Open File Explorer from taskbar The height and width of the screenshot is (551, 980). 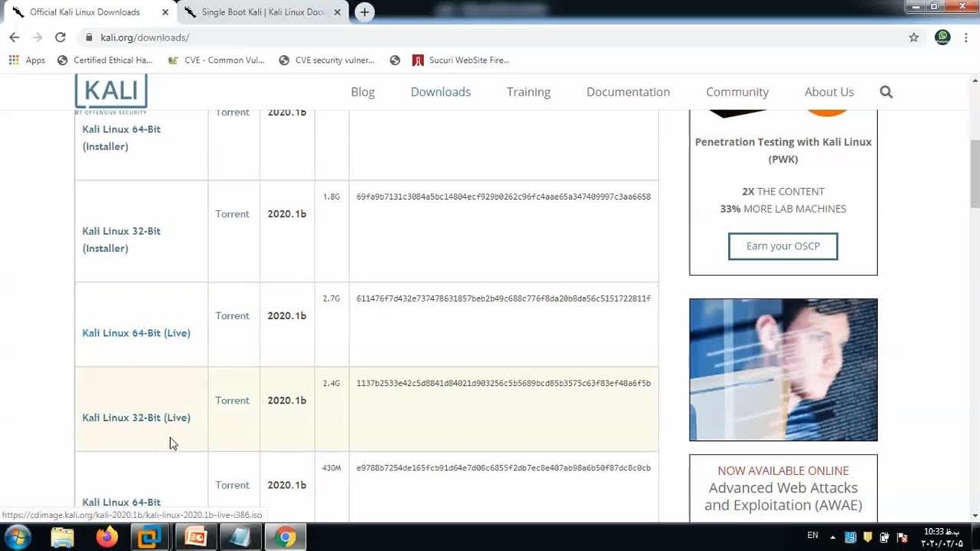click(x=62, y=537)
